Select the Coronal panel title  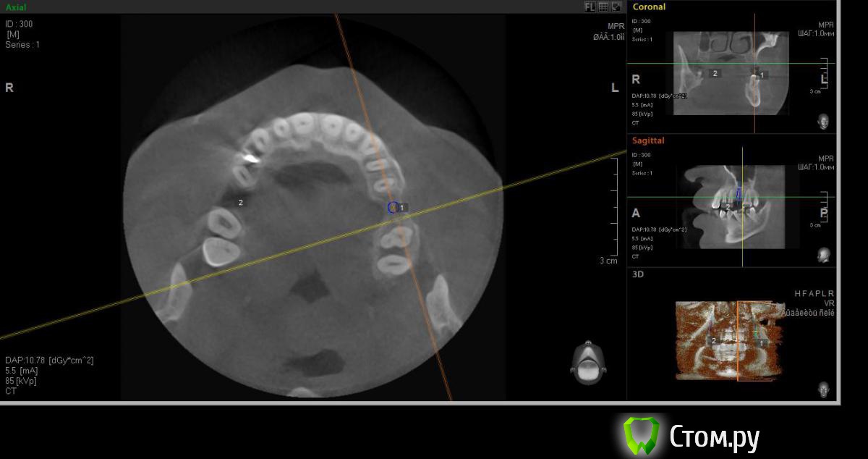point(648,7)
